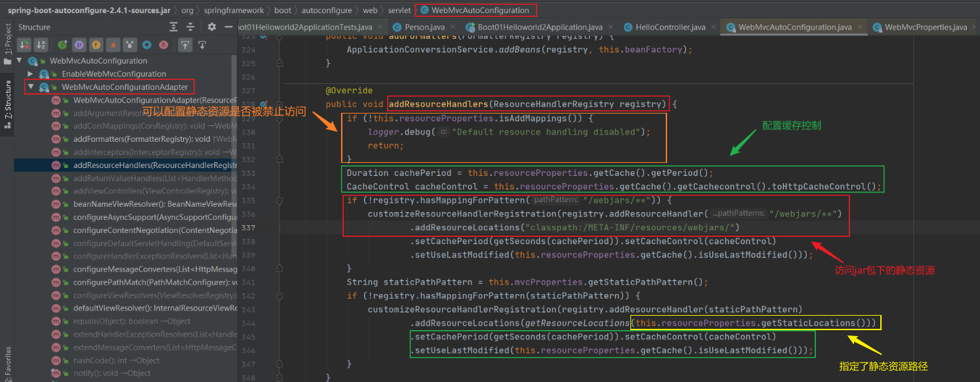The image size is (980, 382).
Task: Click getStaticPathPattern call on line 341
Action: pos(645,282)
